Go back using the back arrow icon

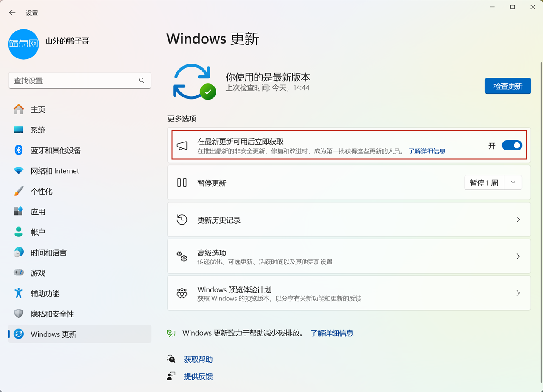point(12,13)
